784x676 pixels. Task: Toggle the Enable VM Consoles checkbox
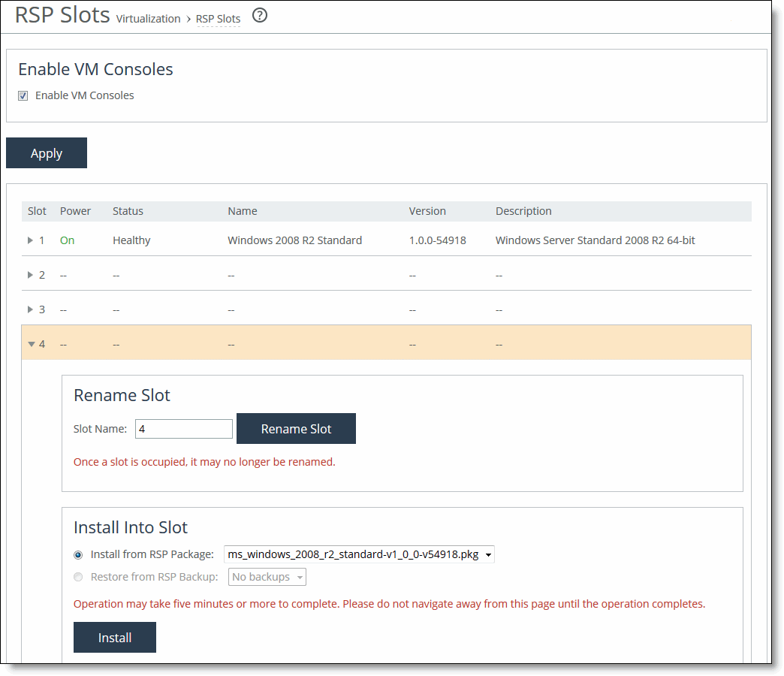(23, 95)
